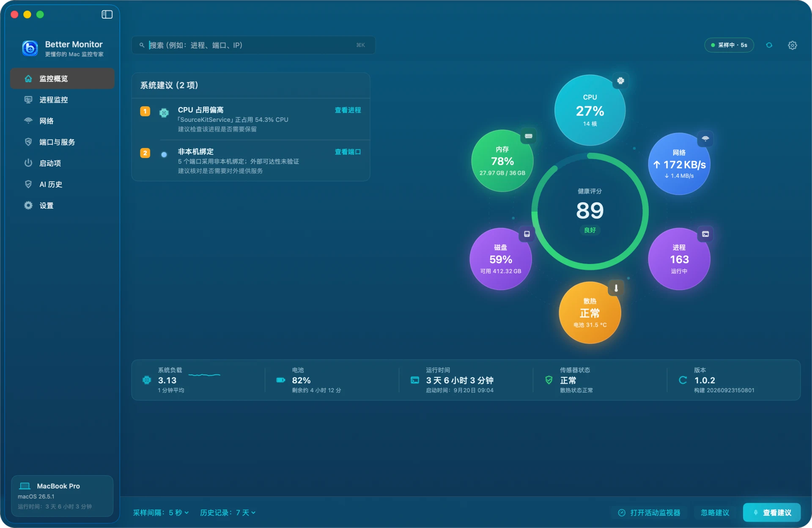Open the 网络 172 KB/s bubble
Screen dimensions: 812x528
point(679,164)
